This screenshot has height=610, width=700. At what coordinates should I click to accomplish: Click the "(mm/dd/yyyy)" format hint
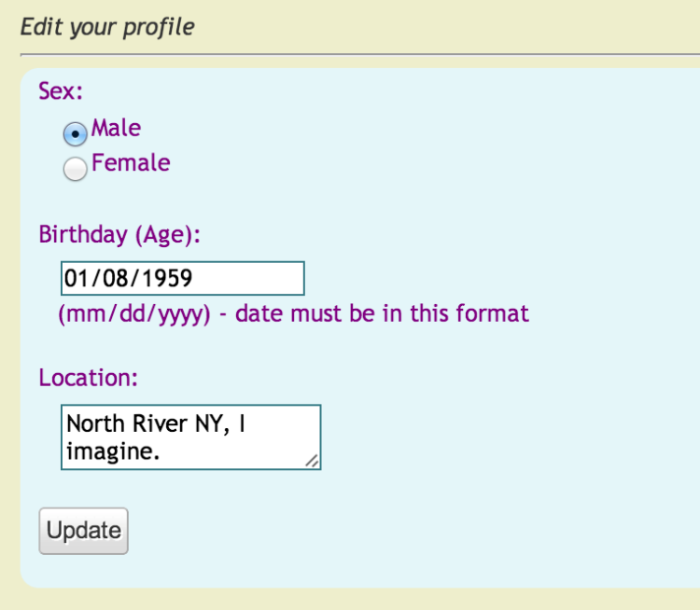[x=134, y=313]
